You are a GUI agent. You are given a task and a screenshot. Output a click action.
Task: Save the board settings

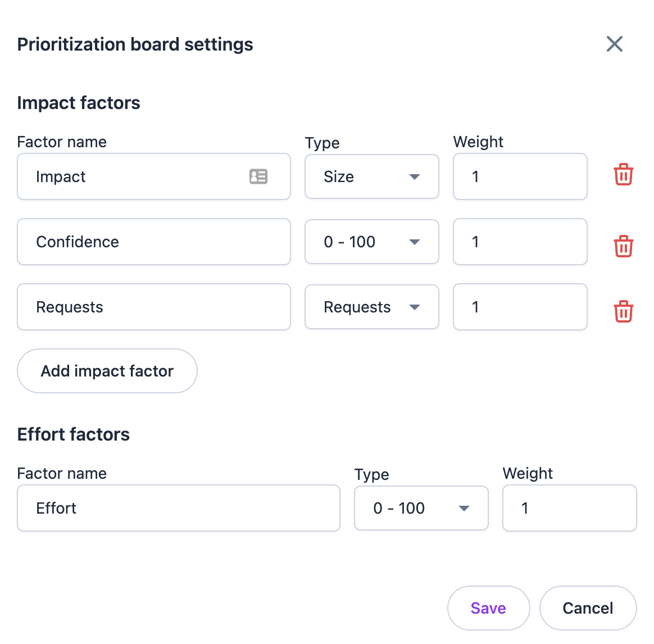(488, 608)
